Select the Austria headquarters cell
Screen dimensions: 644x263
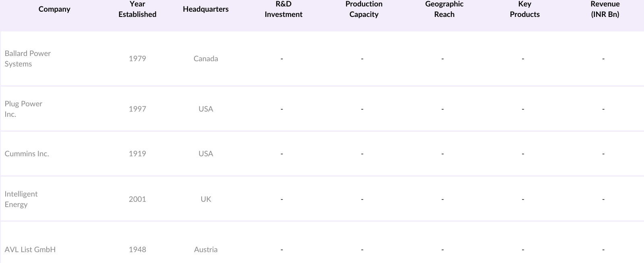[x=206, y=250]
